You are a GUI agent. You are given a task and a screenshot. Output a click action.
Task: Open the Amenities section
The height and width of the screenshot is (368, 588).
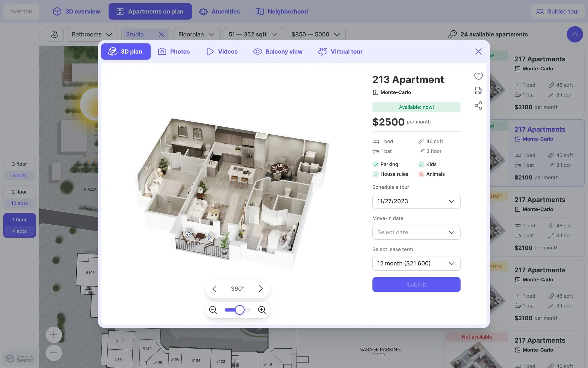coord(219,11)
